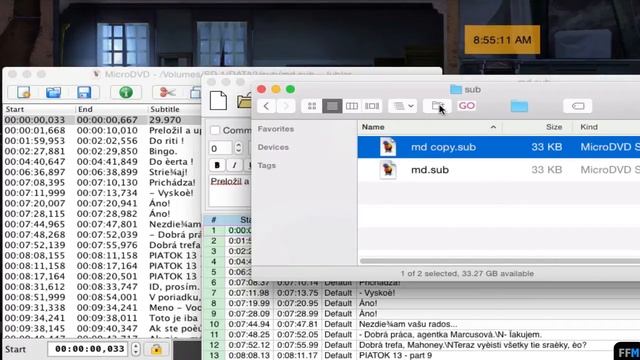Screen dimensions: 640x360
Task: Select Jubler row starting 00:00:01,668
Action: [x=102, y=130]
